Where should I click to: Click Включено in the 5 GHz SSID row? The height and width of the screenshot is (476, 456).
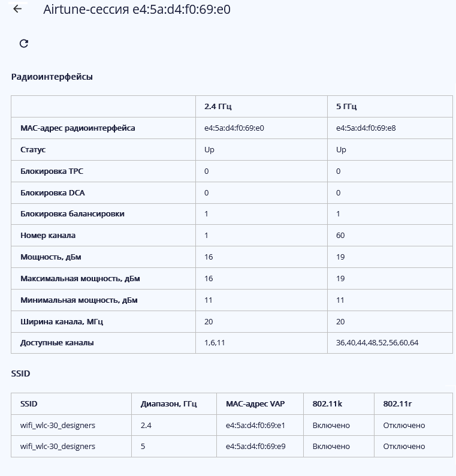tap(331, 447)
